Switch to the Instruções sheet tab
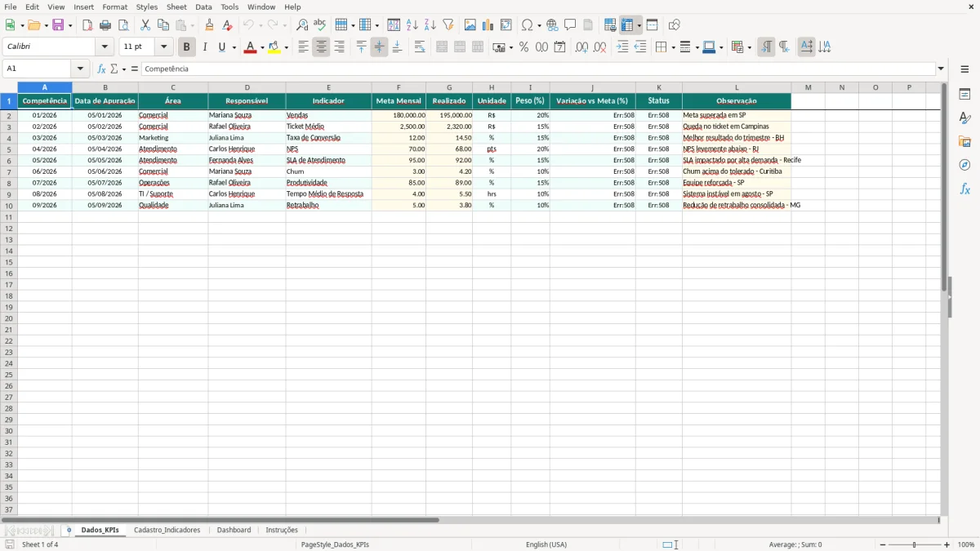Image resolution: width=980 pixels, height=551 pixels. click(282, 530)
